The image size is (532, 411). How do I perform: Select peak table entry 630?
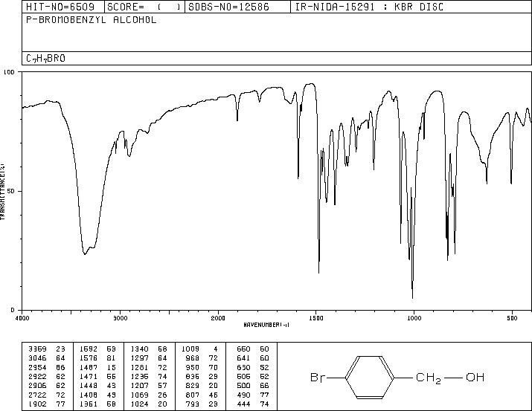point(243,367)
